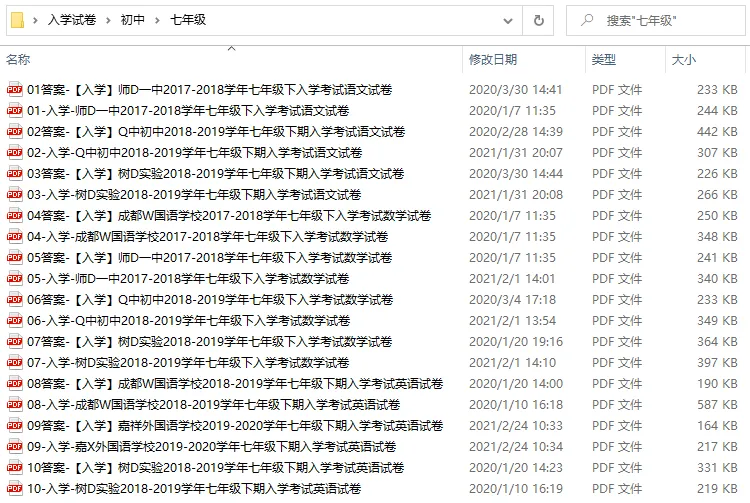Click the 搜索"七年级" search field

pos(655,21)
